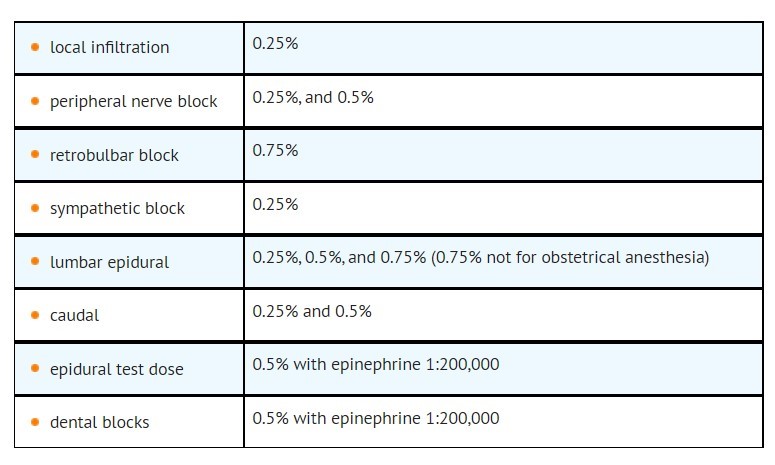Click the "lumbar epidural" row label
Screen dimensions: 775x465
109,262
